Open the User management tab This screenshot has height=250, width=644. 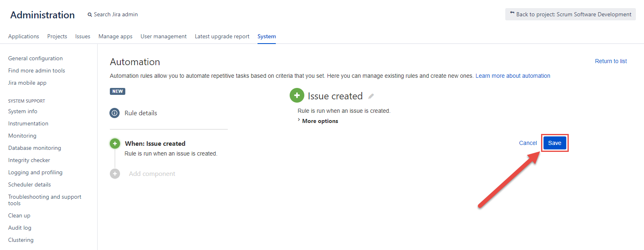click(164, 36)
